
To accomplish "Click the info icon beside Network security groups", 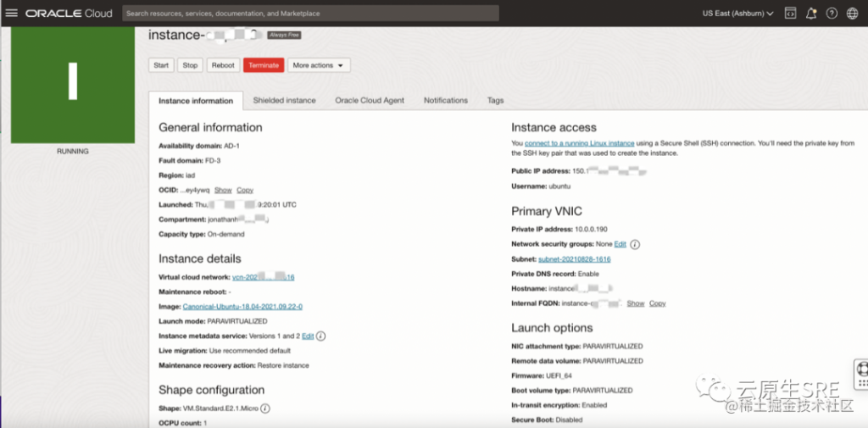I will [635, 244].
